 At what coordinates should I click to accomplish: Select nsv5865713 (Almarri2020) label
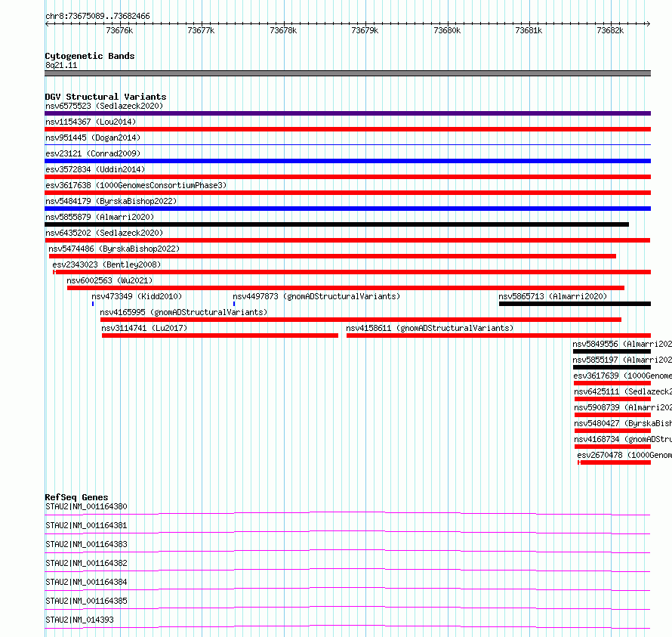click(x=553, y=296)
